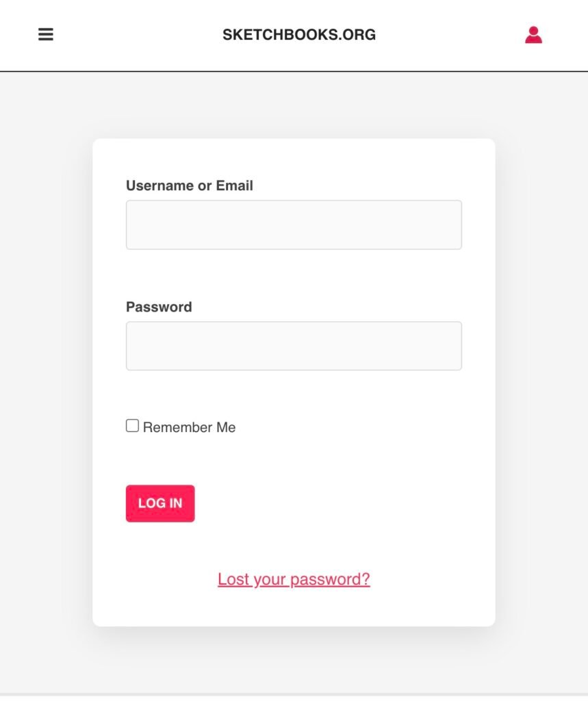The image size is (588, 701).
Task: Check Remember Me before logging in
Action: [131, 426]
